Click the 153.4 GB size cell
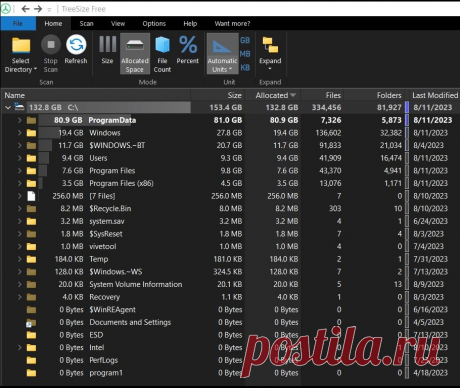 [226, 107]
